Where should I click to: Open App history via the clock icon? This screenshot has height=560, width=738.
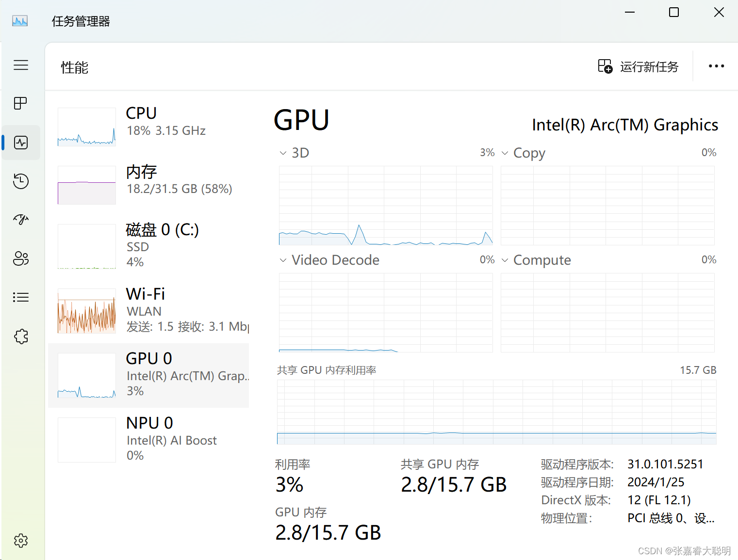20,181
